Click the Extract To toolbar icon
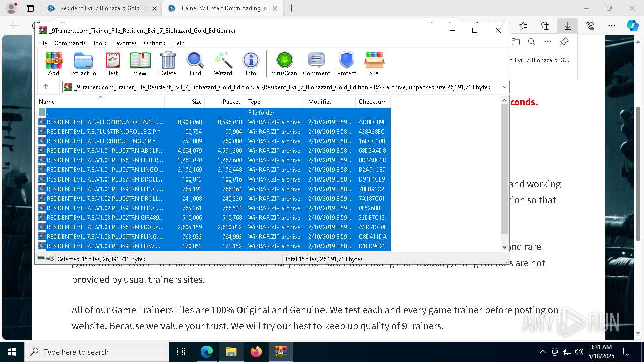This screenshot has width=644, height=362. tap(83, 64)
